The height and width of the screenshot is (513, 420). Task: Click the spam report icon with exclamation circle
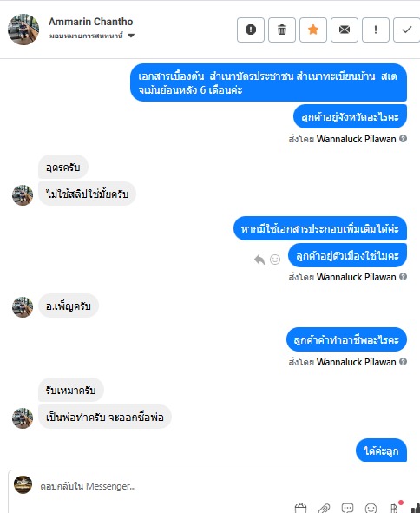click(x=251, y=30)
